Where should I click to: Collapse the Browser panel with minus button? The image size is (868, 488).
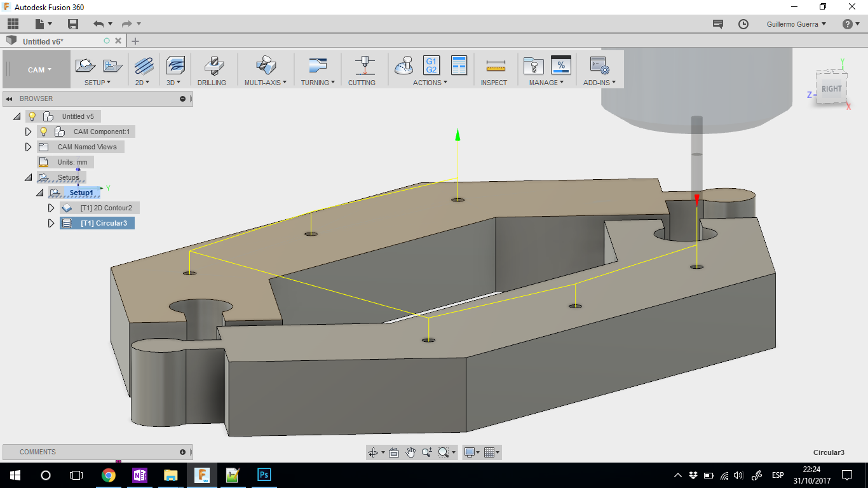[x=182, y=98]
